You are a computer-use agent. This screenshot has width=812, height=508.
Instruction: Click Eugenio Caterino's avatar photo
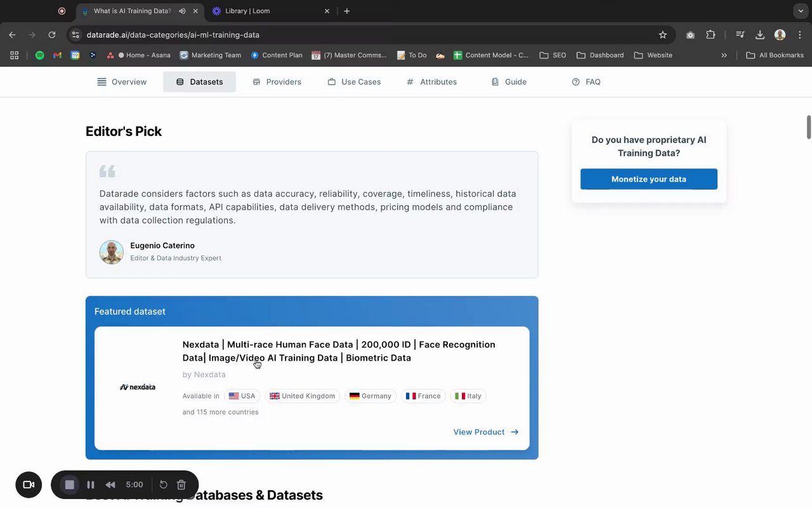[x=112, y=252]
